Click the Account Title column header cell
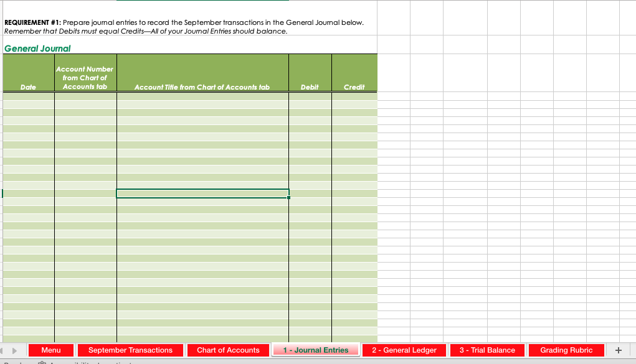Viewport: 636px width, 364px height. tap(202, 72)
